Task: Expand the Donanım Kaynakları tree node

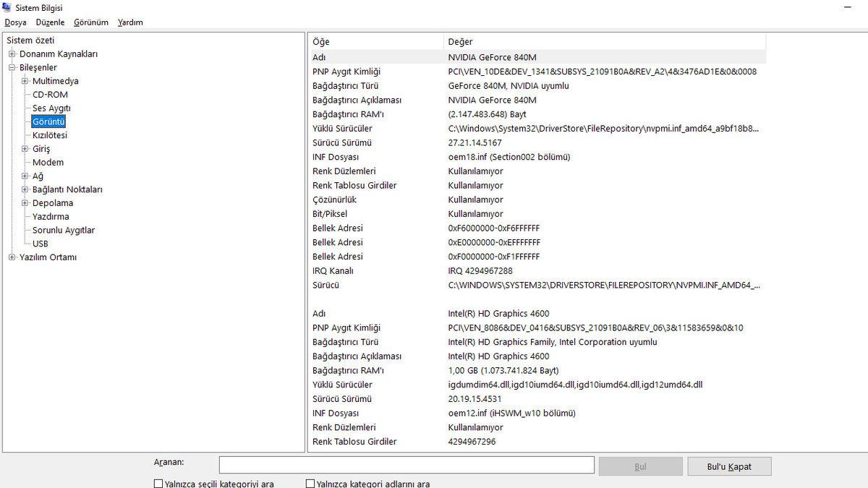Action: click(12, 54)
